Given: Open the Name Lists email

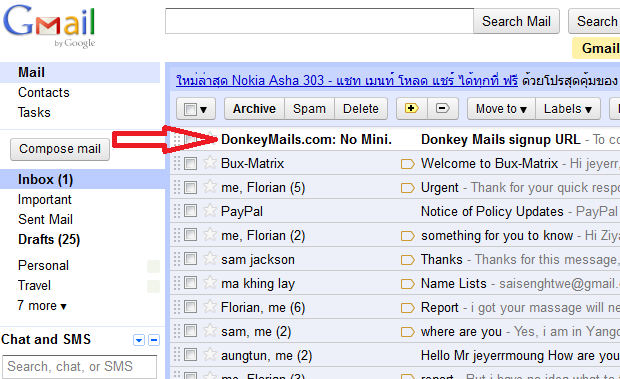Looking at the screenshot, I should (395, 283).
